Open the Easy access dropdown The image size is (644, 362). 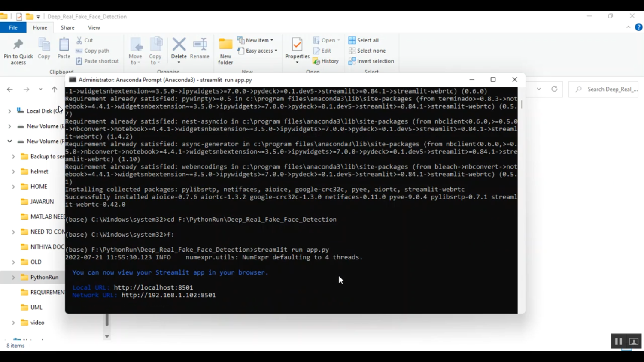(257, 51)
